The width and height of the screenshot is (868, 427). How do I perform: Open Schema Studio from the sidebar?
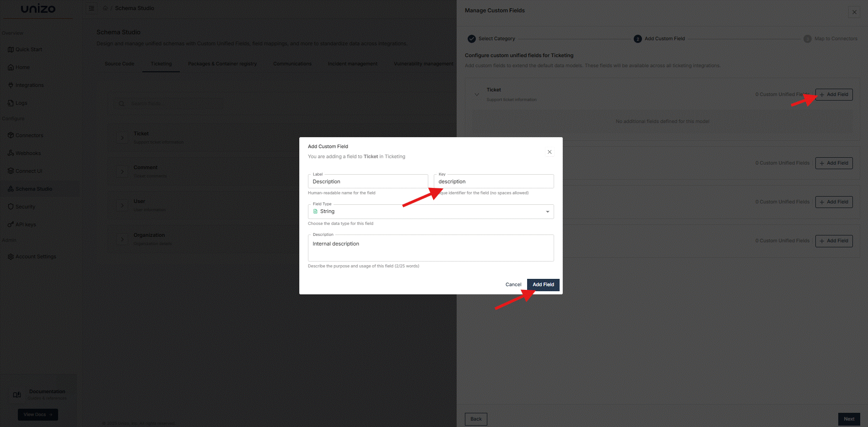click(x=34, y=188)
